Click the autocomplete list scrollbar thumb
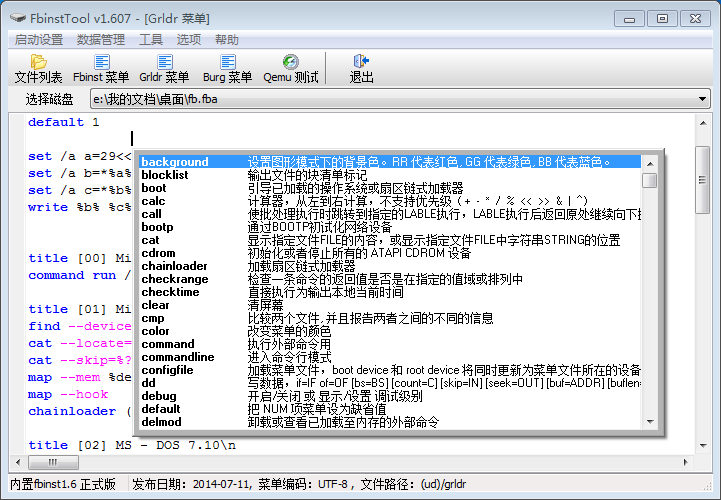 pos(650,180)
